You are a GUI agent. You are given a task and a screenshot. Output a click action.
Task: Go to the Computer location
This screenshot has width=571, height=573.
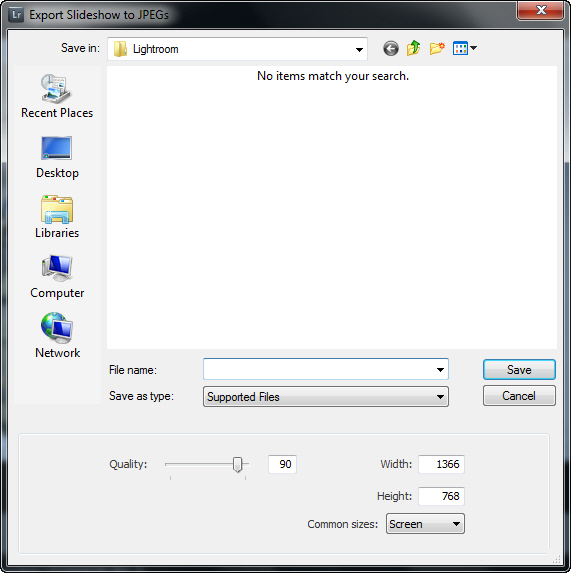coord(57,277)
